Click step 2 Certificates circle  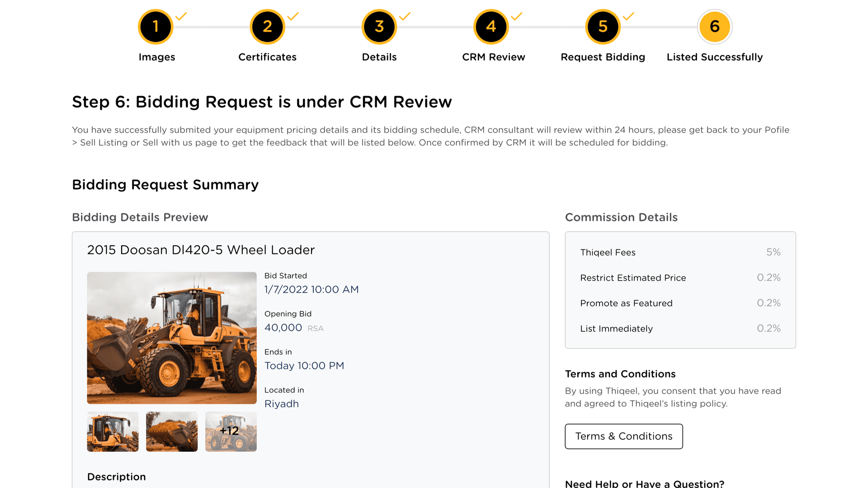(x=267, y=27)
